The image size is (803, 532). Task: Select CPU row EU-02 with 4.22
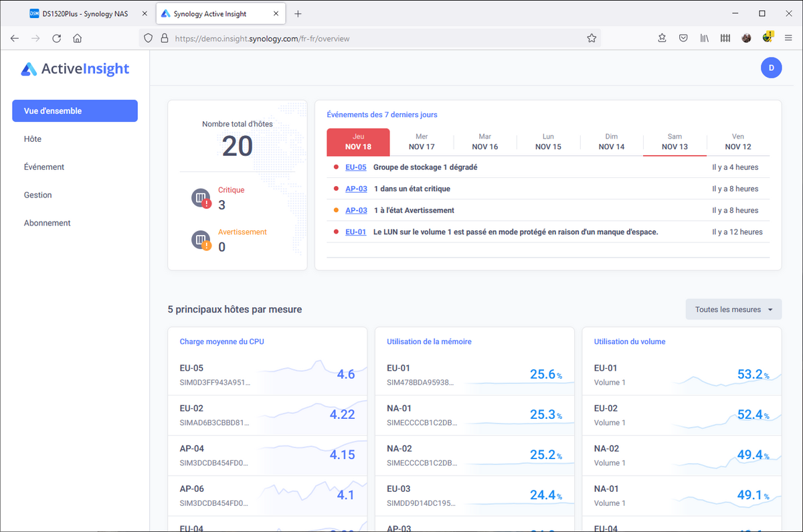[268, 415]
